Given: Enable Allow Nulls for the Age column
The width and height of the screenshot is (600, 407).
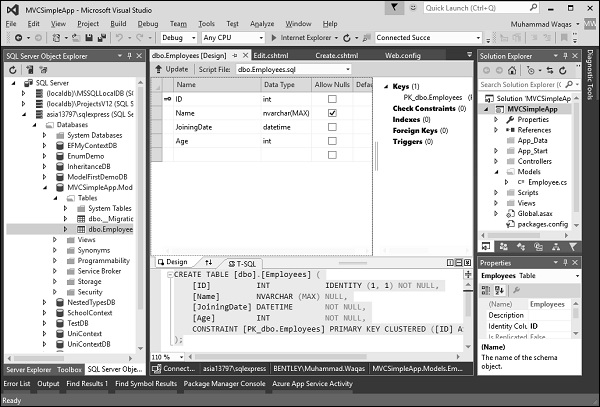Looking at the screenshot, I should (331, 142).
